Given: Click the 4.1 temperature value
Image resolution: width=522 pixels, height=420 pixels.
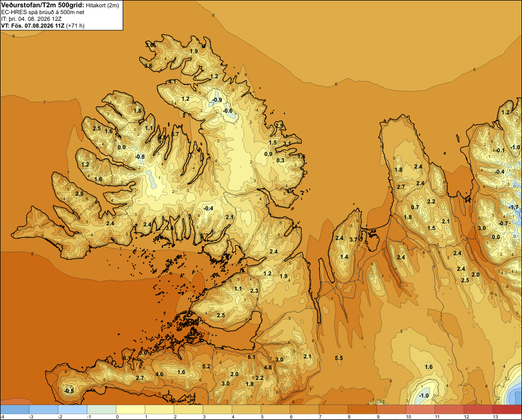Looking at the screenshot, I should click(x=172, y=81).
